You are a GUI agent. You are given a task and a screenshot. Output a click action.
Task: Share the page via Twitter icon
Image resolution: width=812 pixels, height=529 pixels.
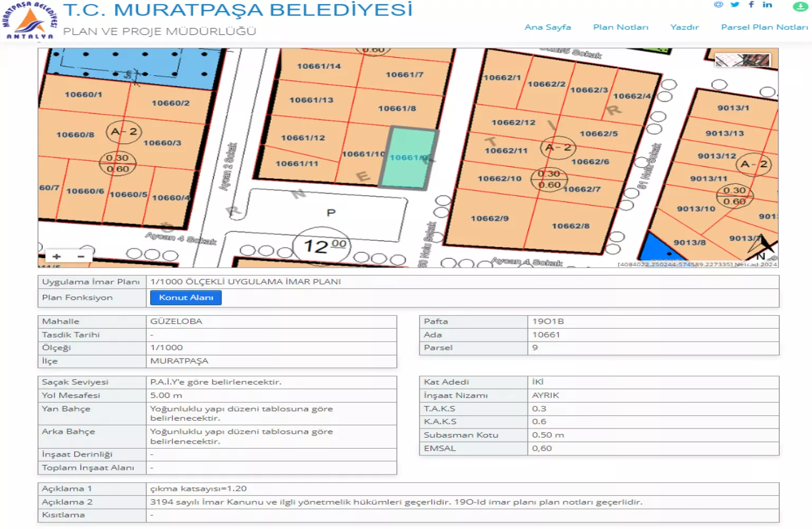tap(734, 5)
